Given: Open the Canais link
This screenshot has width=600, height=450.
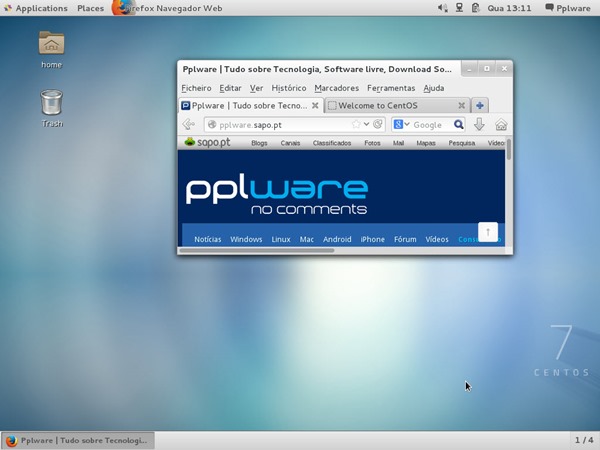Looking at the screenshot, I should 290,143.
